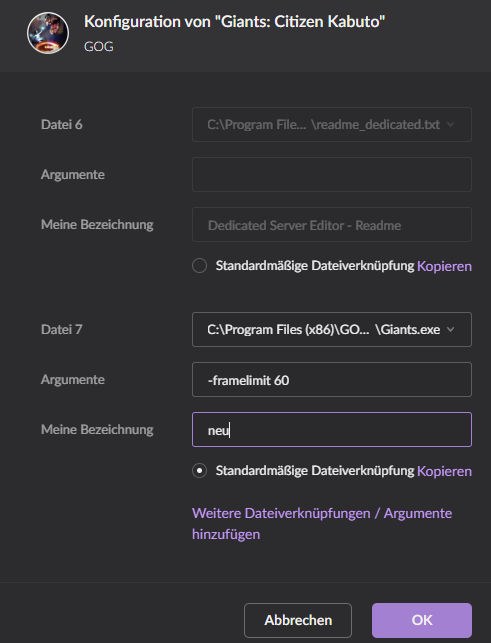Image resolution: width=491 pixels, height=643 pixels.
Task: Click the Giants: Citizen Kabuto game icon
Action: click(48, 33)
